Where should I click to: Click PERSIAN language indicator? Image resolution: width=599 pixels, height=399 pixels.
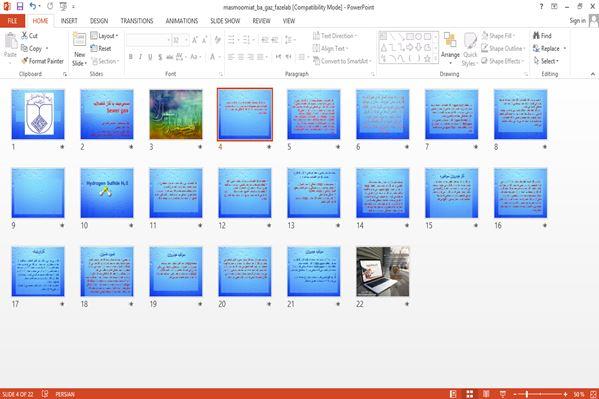coord(65,394)
